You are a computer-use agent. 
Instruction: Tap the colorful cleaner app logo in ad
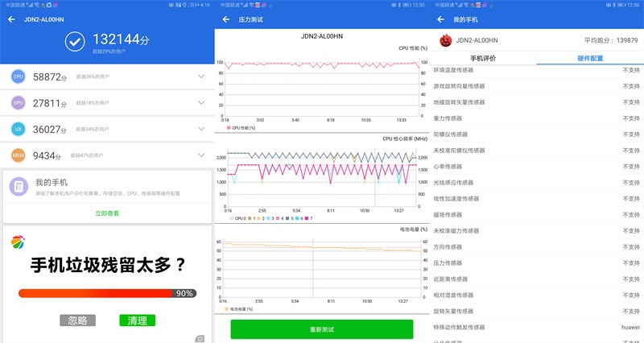click(18, 242)
